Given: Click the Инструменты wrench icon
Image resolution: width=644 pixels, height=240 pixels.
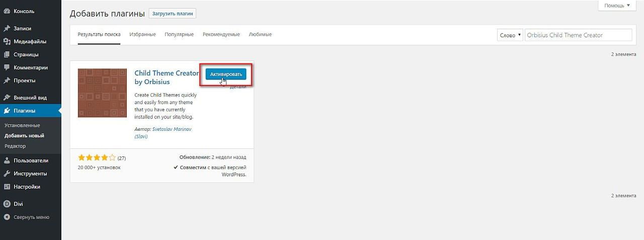Looking at the screenshot, I should click(7, 174).
